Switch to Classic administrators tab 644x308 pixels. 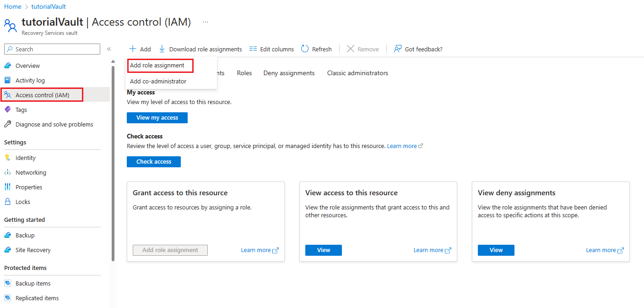(357, 73)
